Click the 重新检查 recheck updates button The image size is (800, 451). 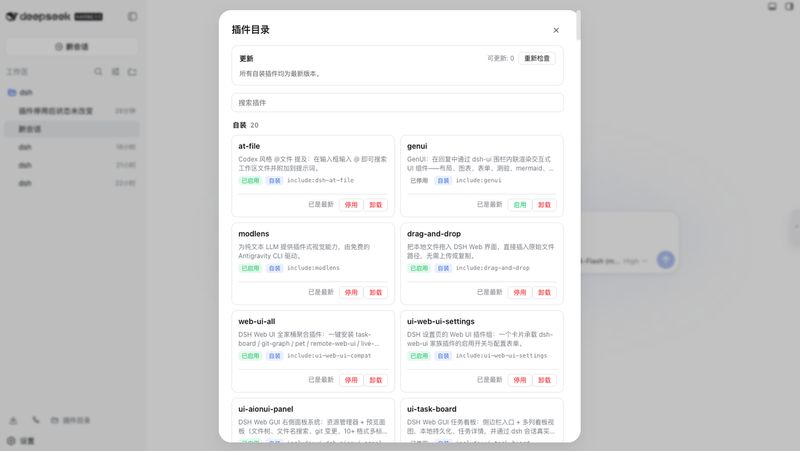pyautogui.click(x=537, y=58)
